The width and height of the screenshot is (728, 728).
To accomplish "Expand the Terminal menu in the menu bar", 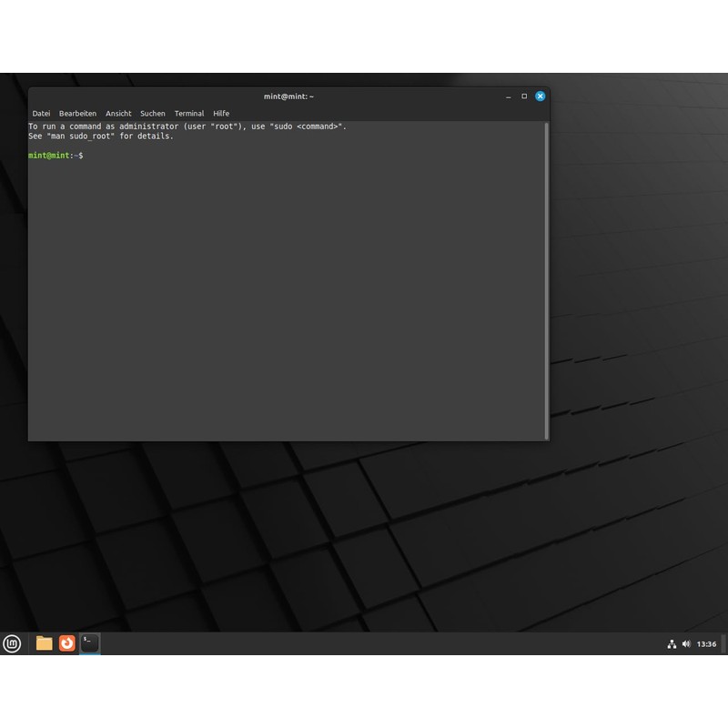I will 189,114.
